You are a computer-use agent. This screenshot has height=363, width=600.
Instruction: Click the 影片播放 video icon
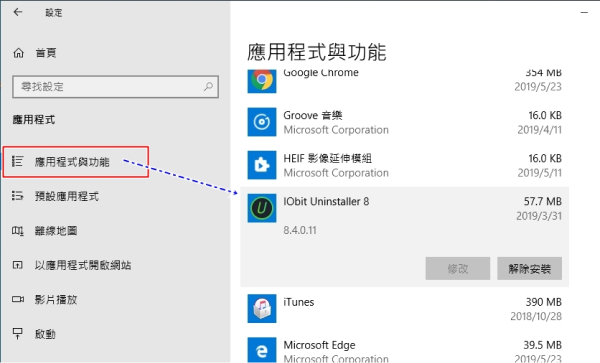tap(18, 299)
